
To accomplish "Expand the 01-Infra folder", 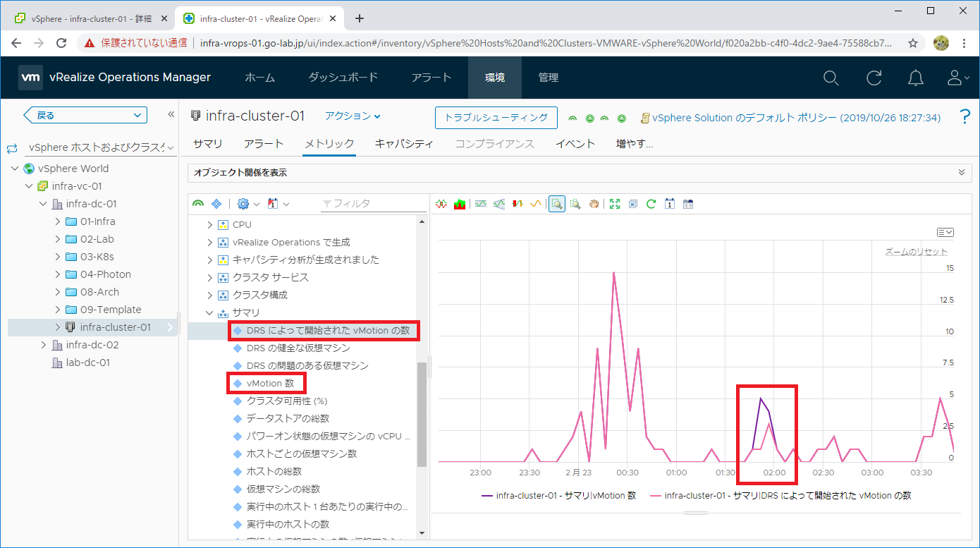I will (58, 221).
